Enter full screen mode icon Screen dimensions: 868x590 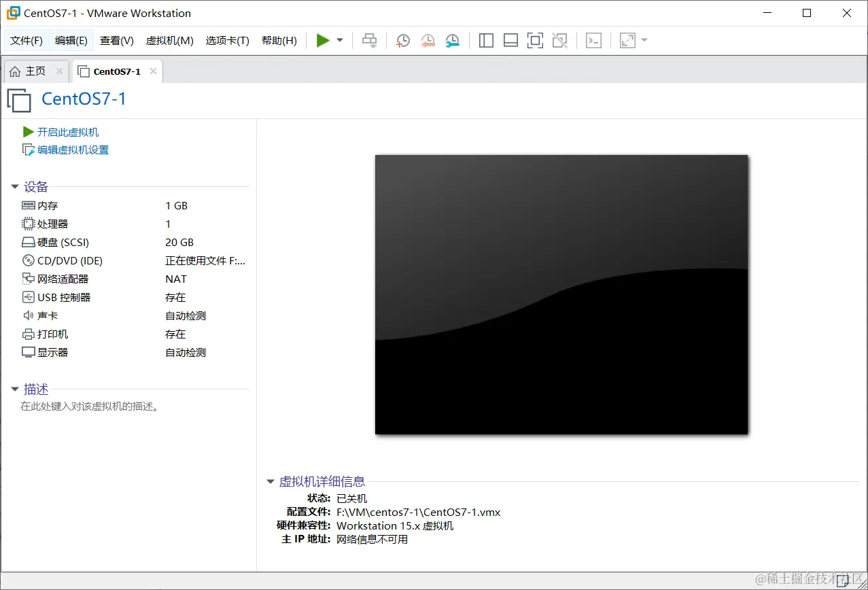[535, 41]
